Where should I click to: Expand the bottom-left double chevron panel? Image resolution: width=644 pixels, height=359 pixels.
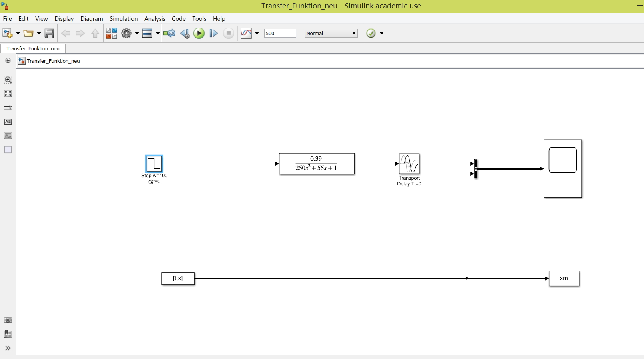[8, 348]
